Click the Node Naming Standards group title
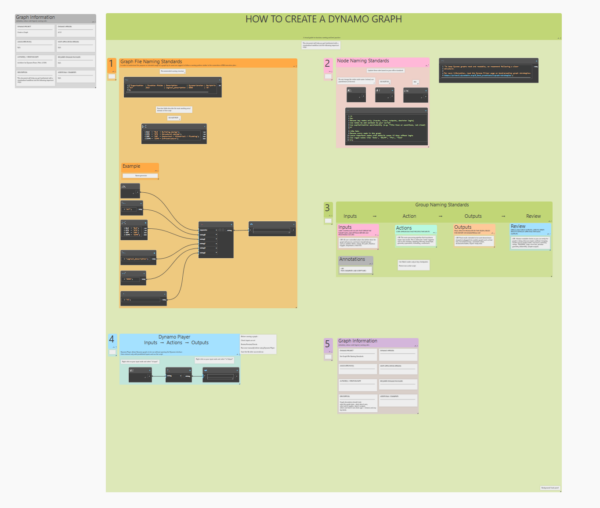The width and height of the screenshot is (600, 508). [x=363, y=60]
